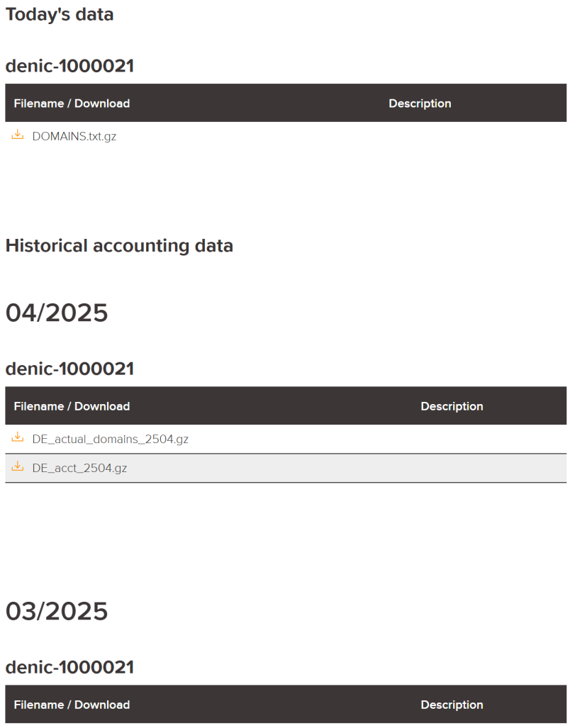This screenshot has height=728, width=575.
Task: Click 'Description' header in 04/2025 table
Action: [452, 406]
